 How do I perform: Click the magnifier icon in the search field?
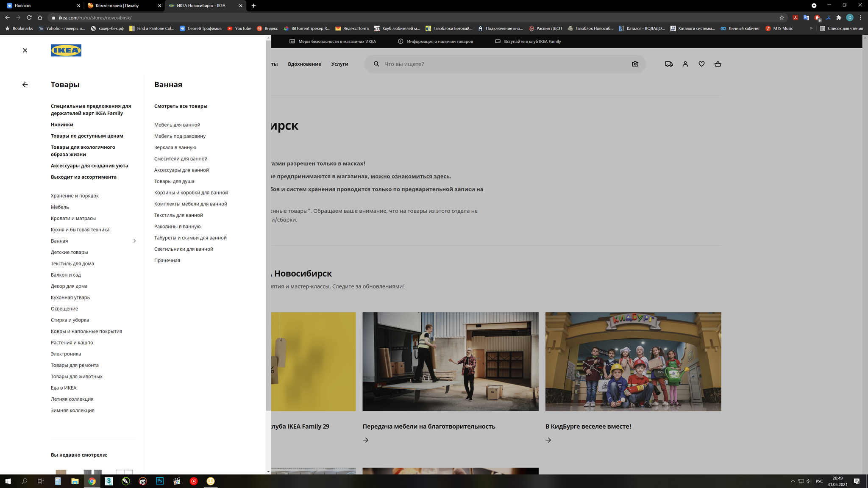tap(376, 64)
